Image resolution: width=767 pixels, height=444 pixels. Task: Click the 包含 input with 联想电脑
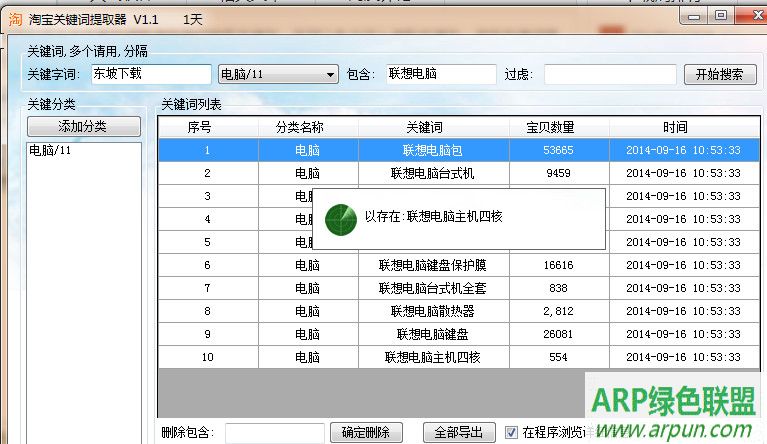tap(441, 74)
